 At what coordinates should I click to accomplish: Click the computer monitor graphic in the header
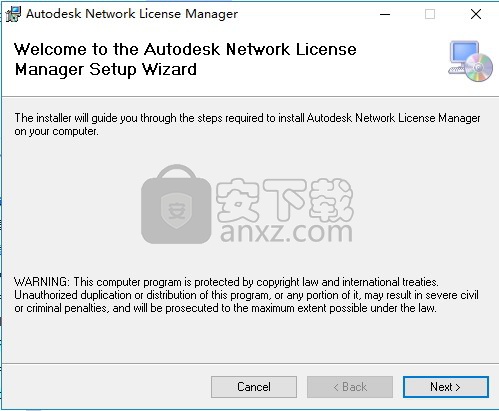pos(462,56)
